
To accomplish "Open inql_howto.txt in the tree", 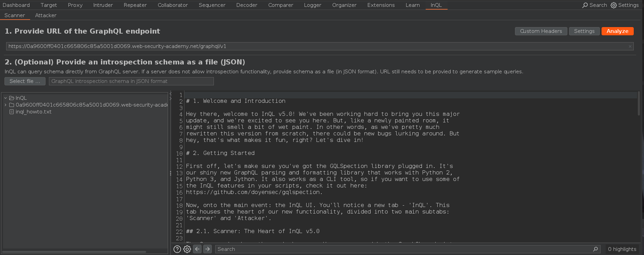I will point(34,112).
